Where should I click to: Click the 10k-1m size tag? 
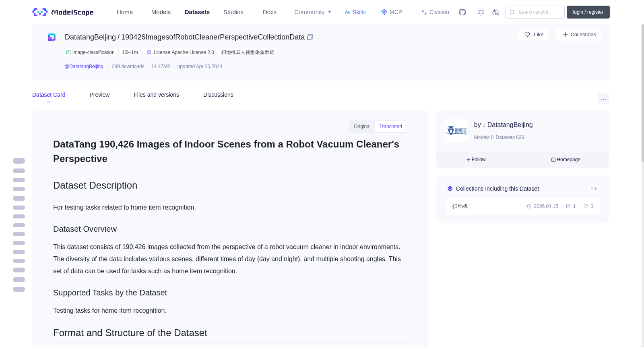pyautogui.click(x=130, y=52)
